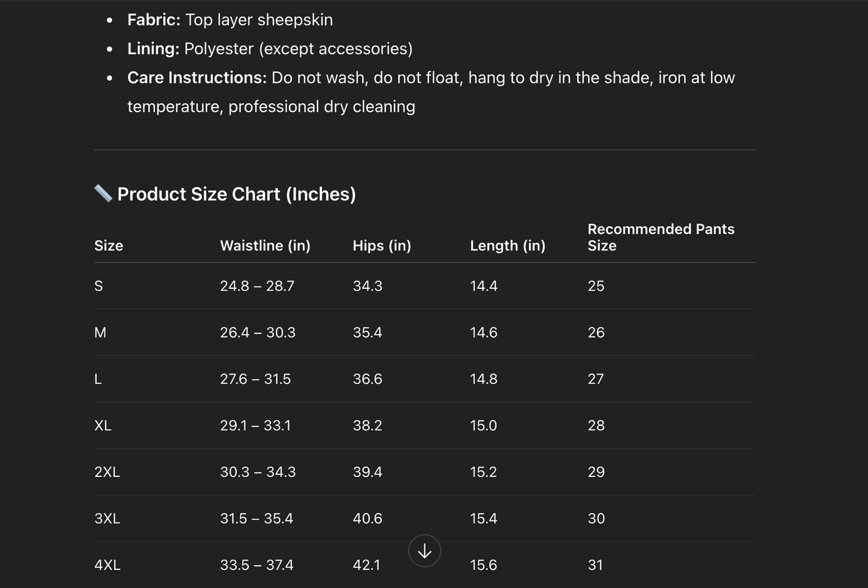This screenshot has width=868, height=588.
Task: Click the Product Size Chart (Inches) heading
Action: pos(236,194)
